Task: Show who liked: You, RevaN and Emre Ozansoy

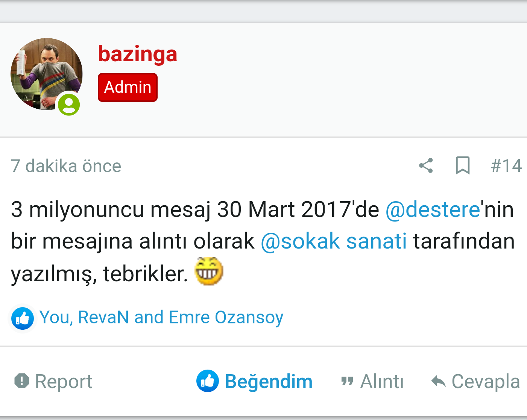Action: 161,318
